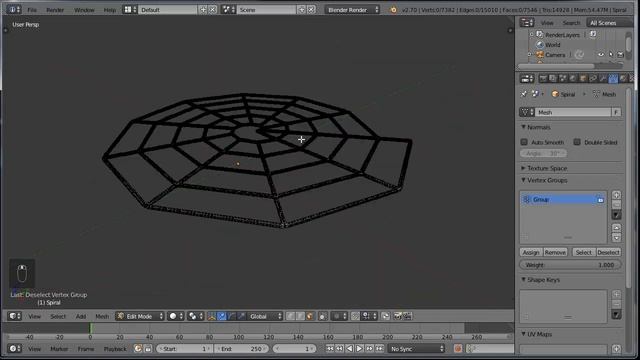The height and width of the screenshot is (360, 640).
Task: Open the Scene properties tab
Action: [563, 78]
